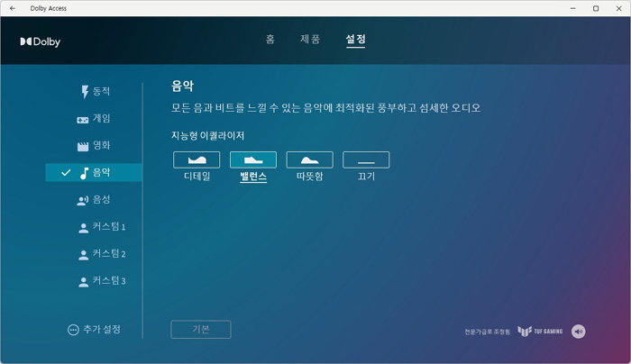
Task: Click the Dolby logo
Action: 41,41
